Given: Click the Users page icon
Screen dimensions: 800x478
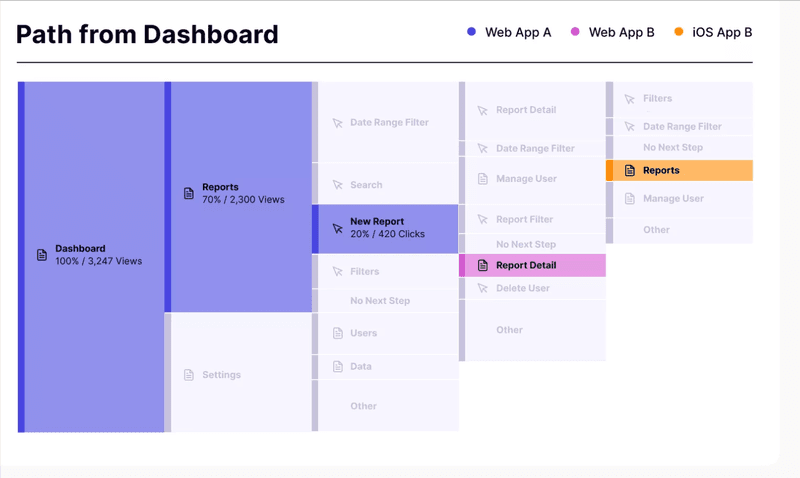Looking at the screenshot, I should [x=338, y=333].
